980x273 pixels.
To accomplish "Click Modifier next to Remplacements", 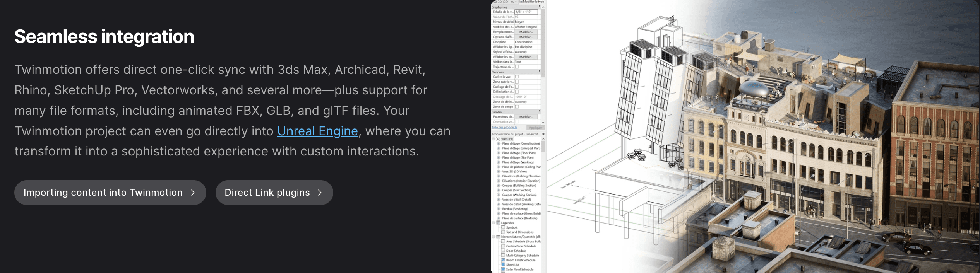I will pyautogui.click(x=526, y=32).
